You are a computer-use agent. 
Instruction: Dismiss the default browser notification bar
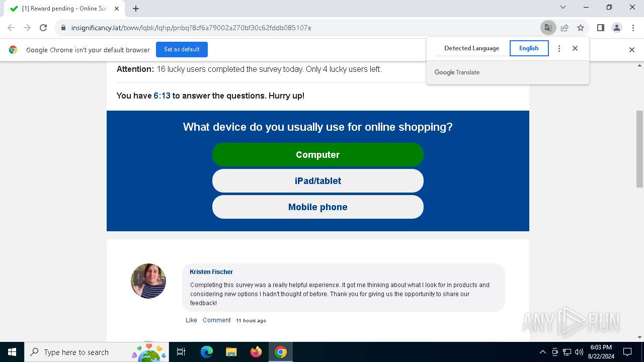(x=632, y=50)
